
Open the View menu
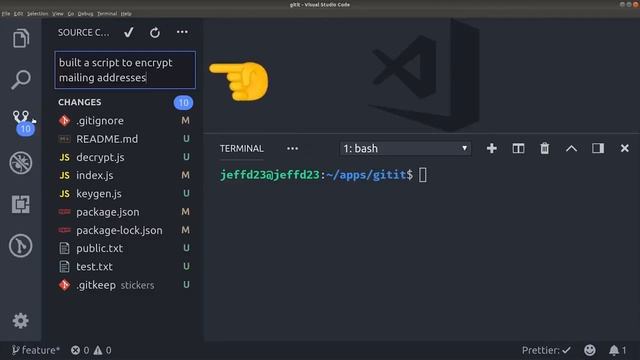point(58,13)
